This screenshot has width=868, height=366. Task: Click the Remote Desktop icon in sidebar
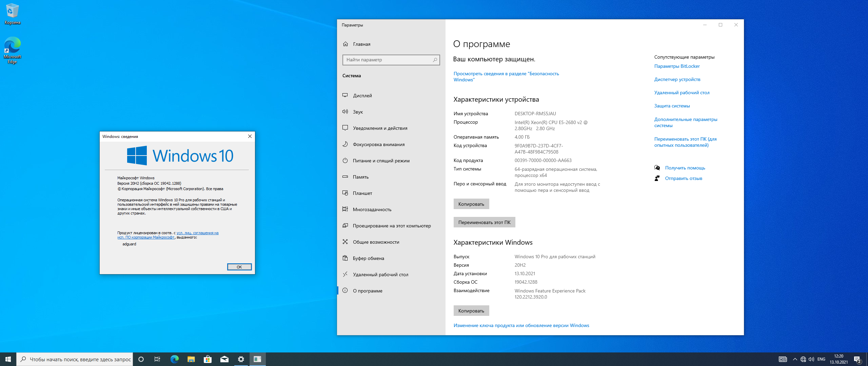point(345,274)
